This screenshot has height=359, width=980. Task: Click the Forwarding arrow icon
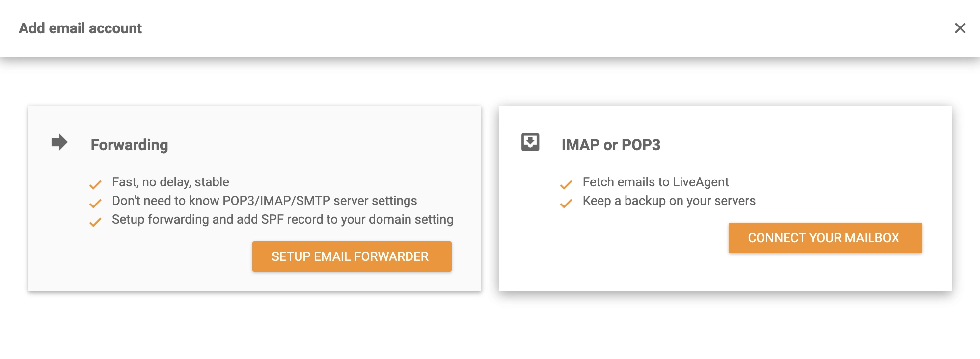coord(59,142)
